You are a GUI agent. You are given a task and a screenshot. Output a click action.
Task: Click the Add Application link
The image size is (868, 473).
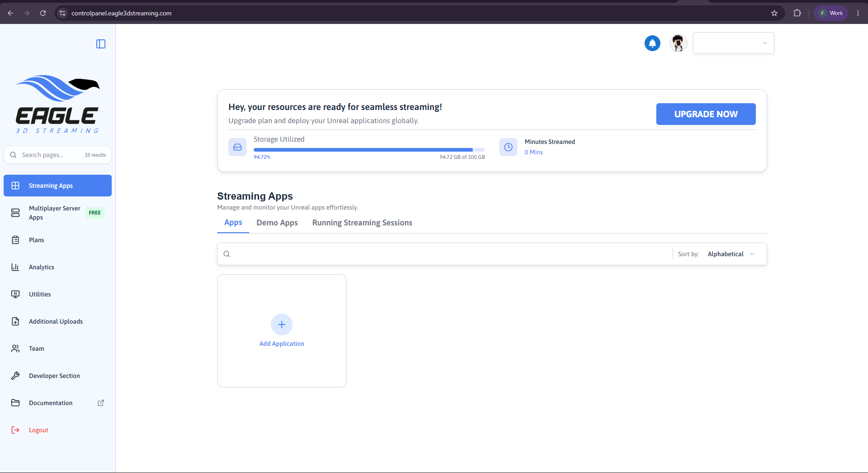pos(282,344)
